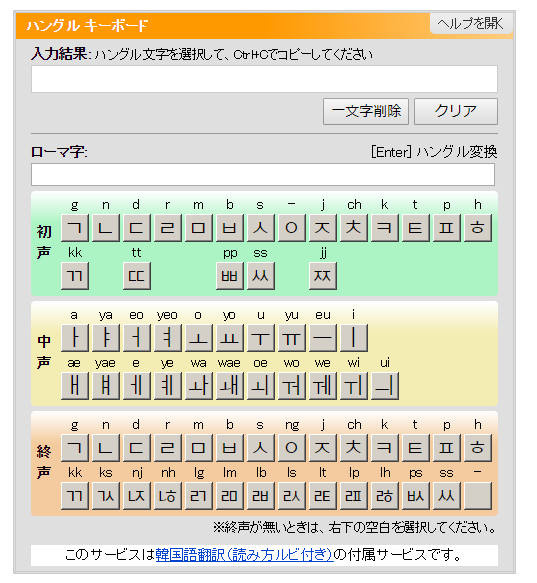Select the vowel ㅓ (eo) key

(137, 338)
